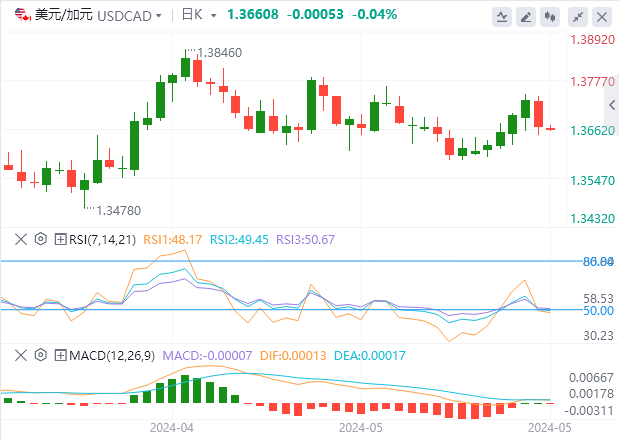The width and height of the screenshot is (619, 441).
Task: Click MACD axis label 0.00667
Action: [x=591, y=378]
